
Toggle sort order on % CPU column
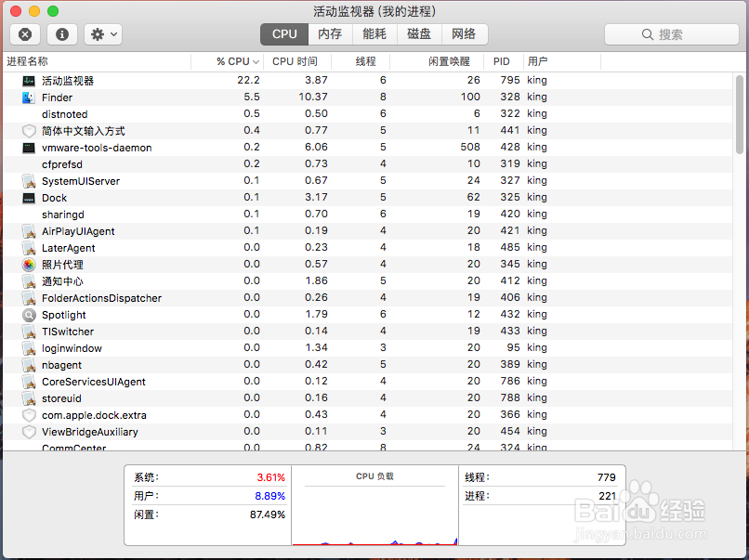[x=228, y=61]
